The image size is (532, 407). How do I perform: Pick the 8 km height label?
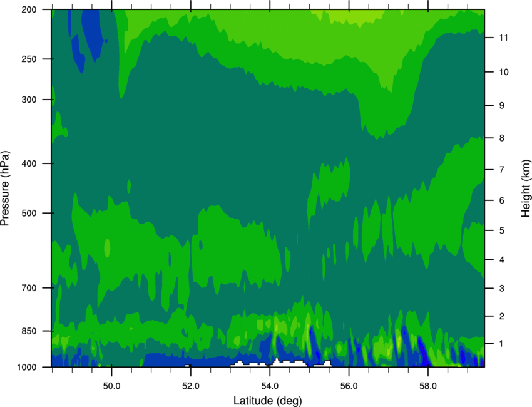(x=502, y=138)
